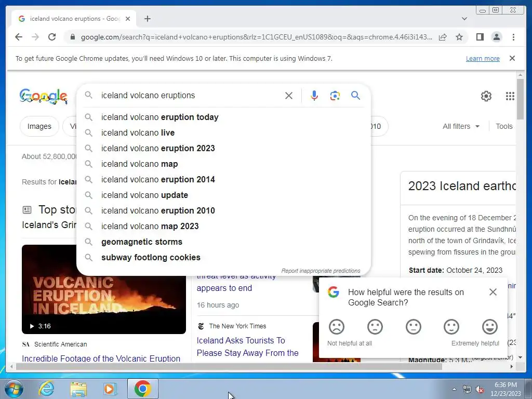Open the Windows Start menu

point(14,389)
